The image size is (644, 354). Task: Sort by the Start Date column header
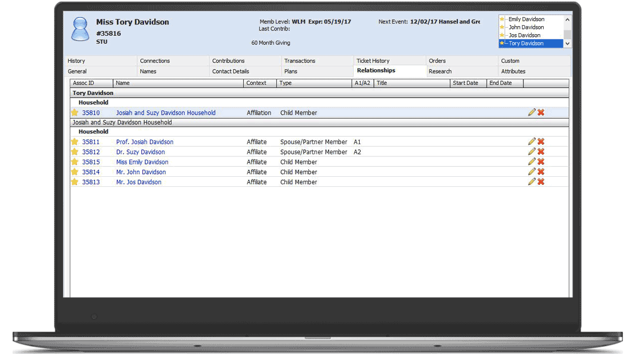coord(465,83)
